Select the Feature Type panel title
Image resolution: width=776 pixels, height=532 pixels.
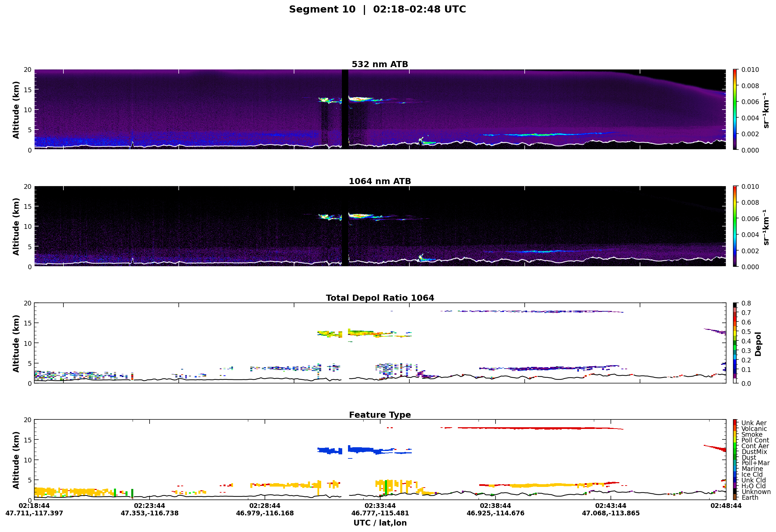pyautogui.click(x=380, y=415)
